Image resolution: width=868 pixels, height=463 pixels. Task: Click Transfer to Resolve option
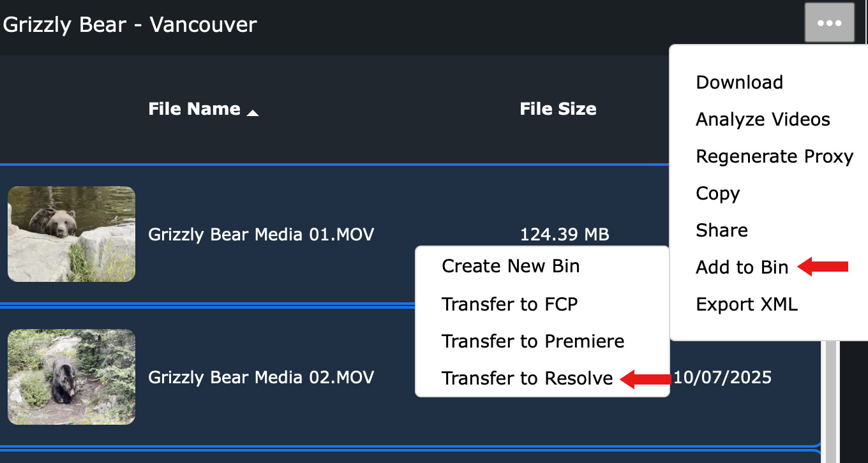[x=527, y=378]
